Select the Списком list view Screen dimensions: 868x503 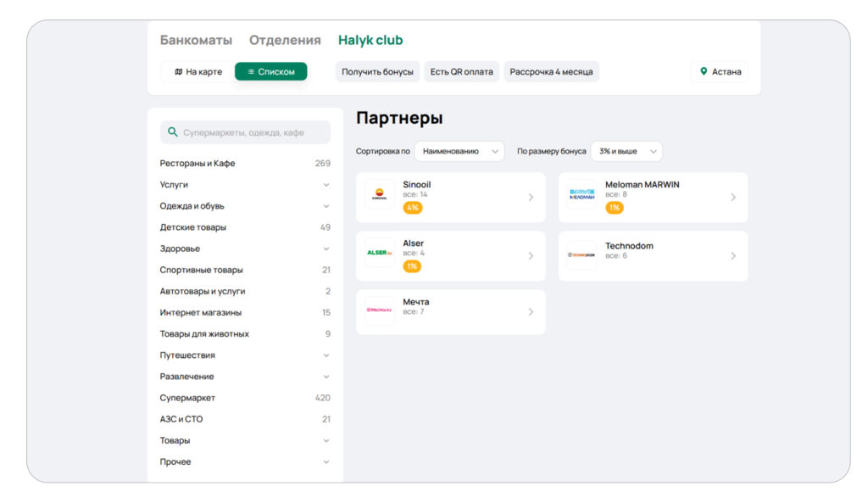[270, 71]
